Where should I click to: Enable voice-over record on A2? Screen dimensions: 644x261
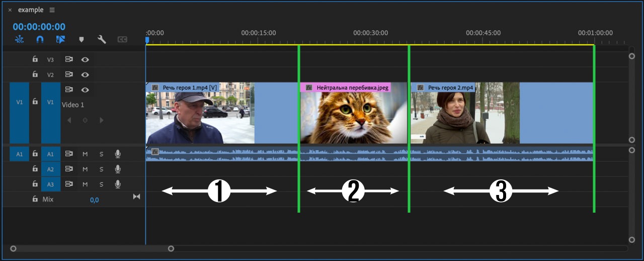pyautogui.click(x=118, y=169)
